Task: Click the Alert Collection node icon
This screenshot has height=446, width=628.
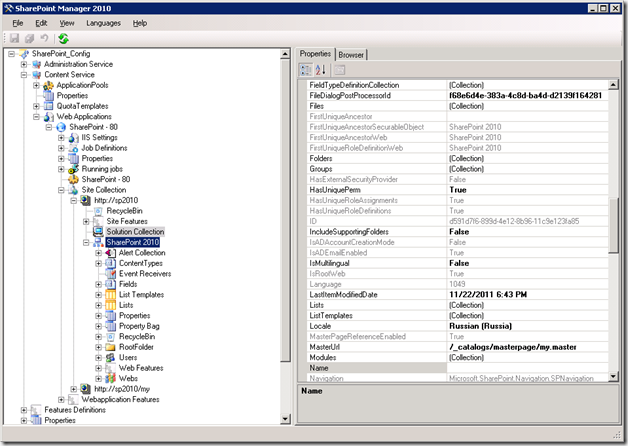Action: (111, 253)
